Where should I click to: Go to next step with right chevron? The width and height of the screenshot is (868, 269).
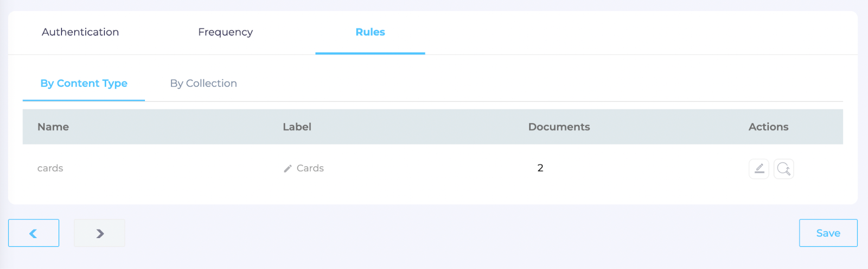(x=99, y=233)
